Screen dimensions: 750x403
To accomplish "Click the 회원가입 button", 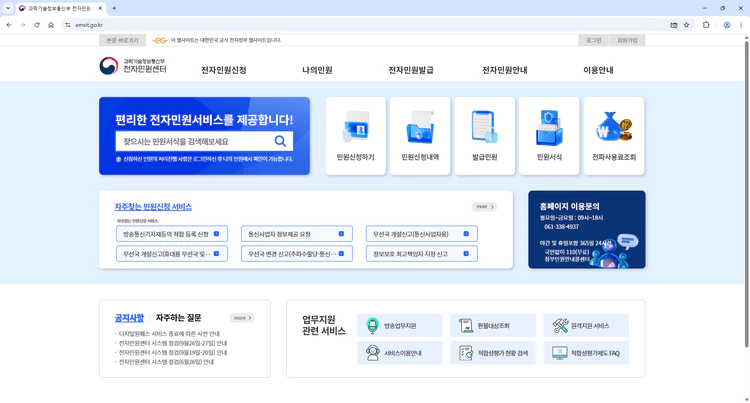I will (627, 41).
